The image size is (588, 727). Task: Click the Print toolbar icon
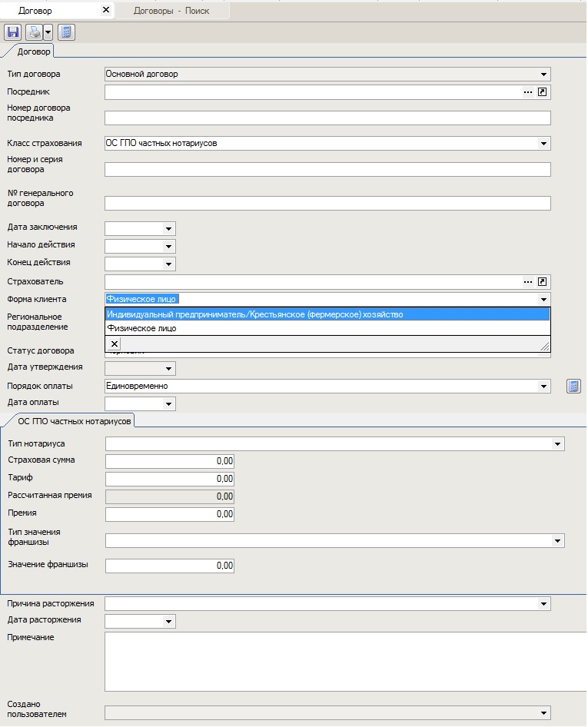pyautogui.click(x=34, y=32)
